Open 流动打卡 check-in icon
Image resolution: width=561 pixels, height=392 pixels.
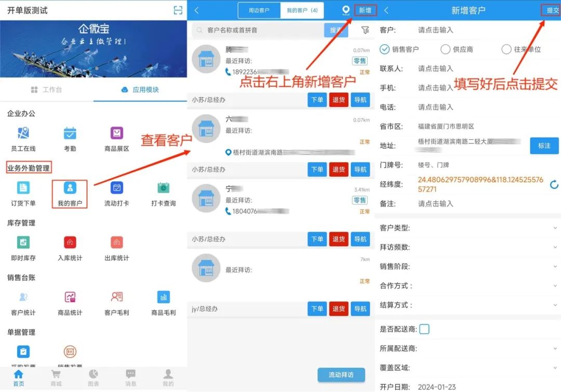(117, 188)
